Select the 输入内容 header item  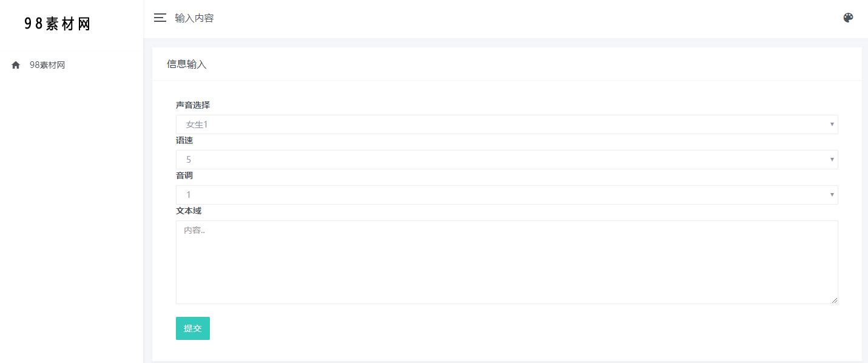point(194,18)
